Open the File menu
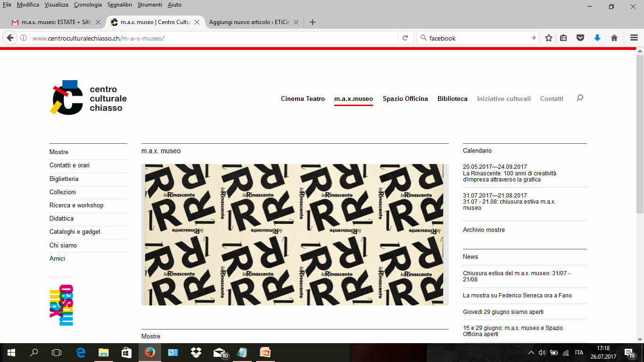 click(x=7, y=5)
